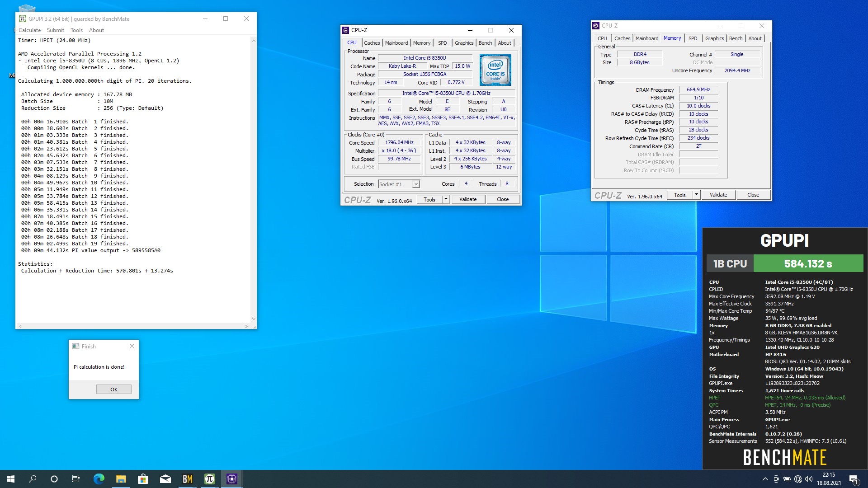Click Tools button in CPU-Z CPU window
Screen dimensions: 868x488
429,199
